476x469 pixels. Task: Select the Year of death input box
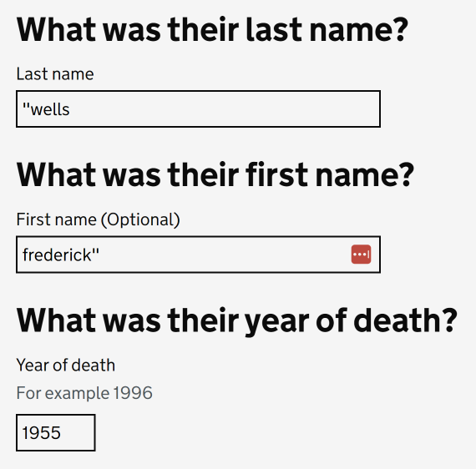[x=56, y=432]
